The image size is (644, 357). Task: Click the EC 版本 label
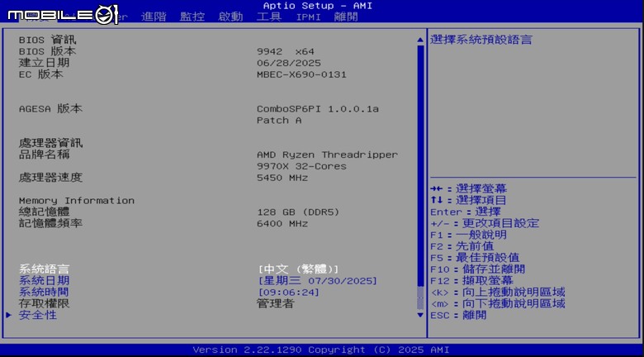click(x=41, y=74)
